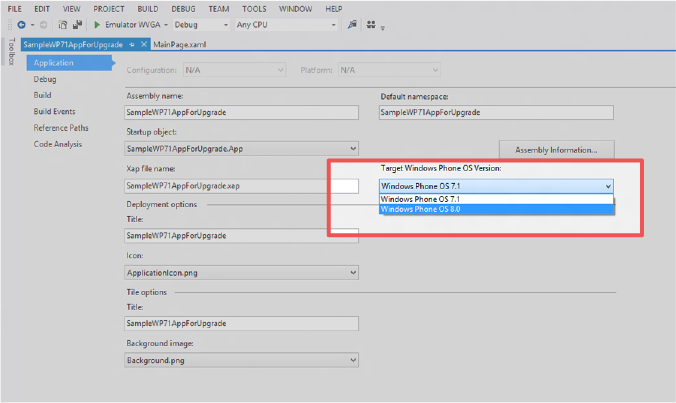Open the Platform N/A dropdown
Screen dimensions: 676x403
(x=389, y=70)
